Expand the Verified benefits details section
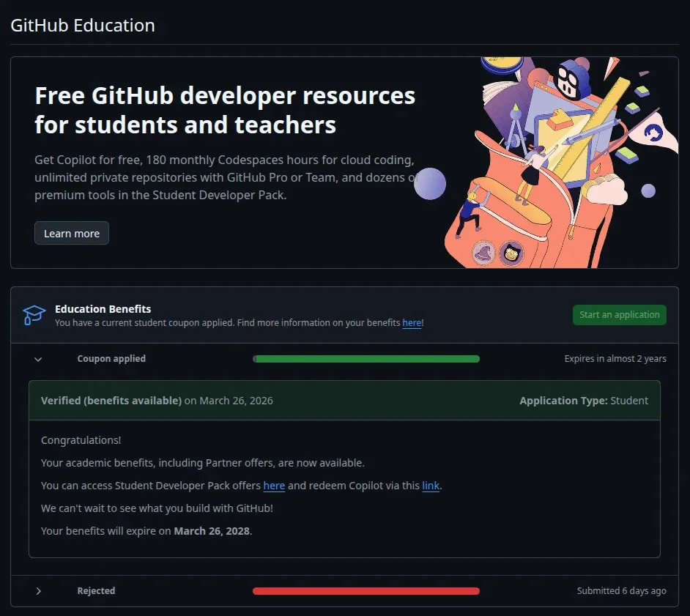The image size is (690, 616). (x=111, y=400)
